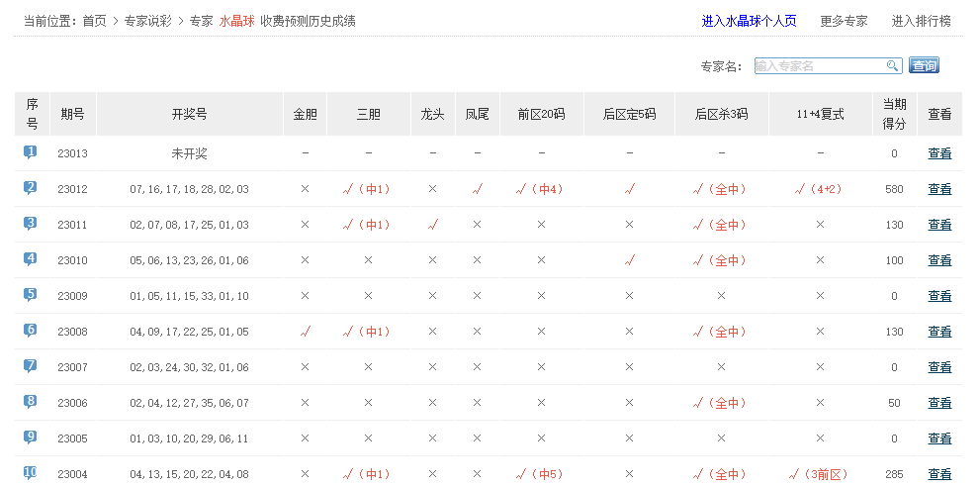Click the row 2 sequence number badge
The image size is (980, 487).
pos(31,188)
